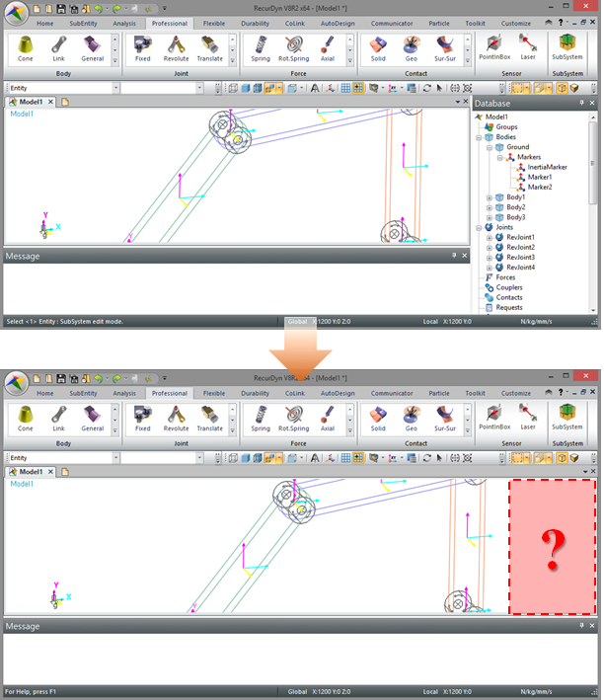Collapse the Bodies node in Database tree
Screen dimensions: 604x700
478,136
